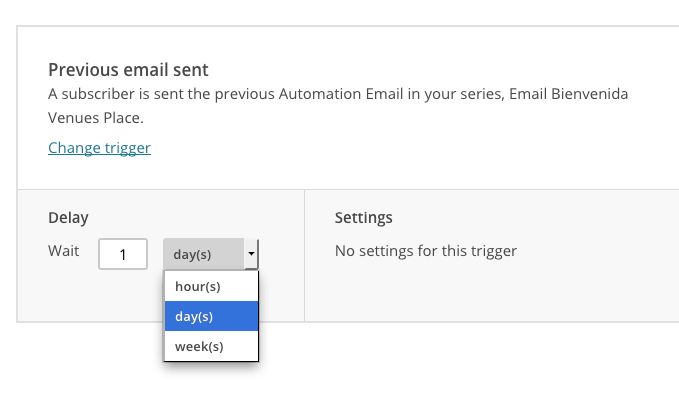The width and height of the screenshot is (679, 409).
Task: Click the word trigger in Change trigger link
Action: [126, 149]
